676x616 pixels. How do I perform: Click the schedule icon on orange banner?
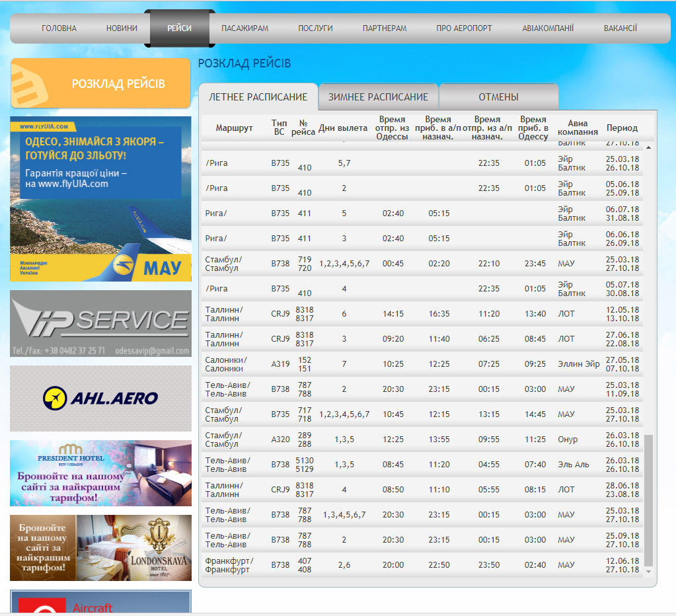(x=29, y=87)
